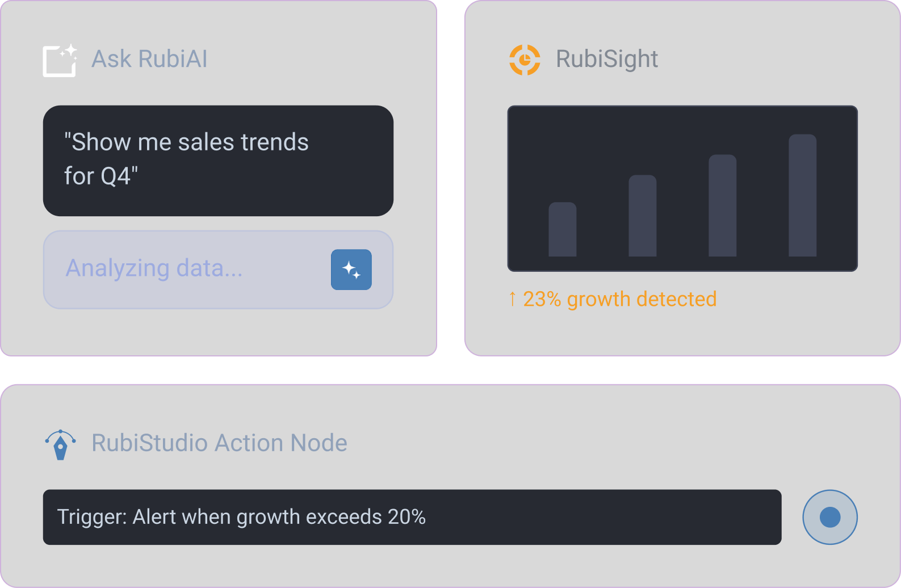Image resolution: width=901 pixels, height=588 pixels.
Task: Click the "20%" threshold value in the trigger
Action: 407,517
